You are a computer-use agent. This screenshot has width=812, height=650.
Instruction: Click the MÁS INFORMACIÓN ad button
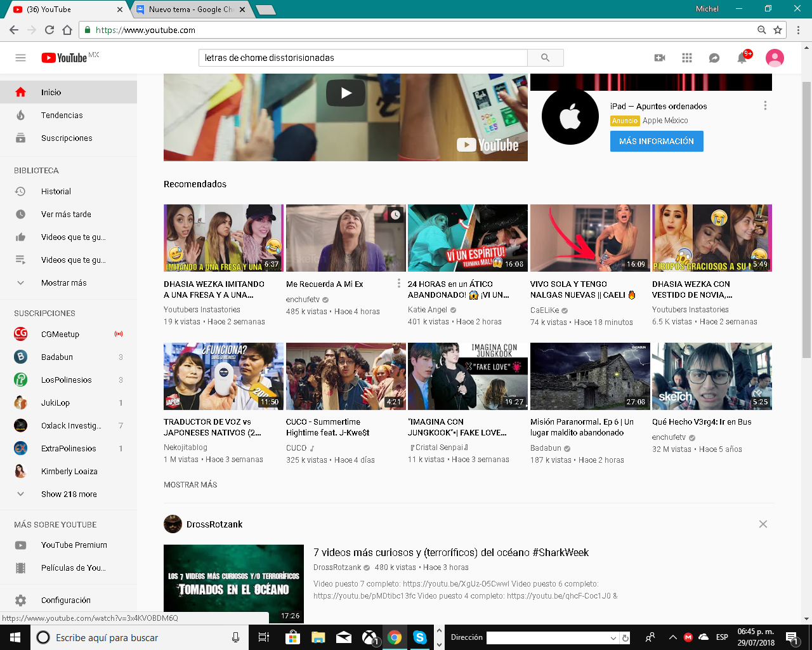tap(657, 141)
